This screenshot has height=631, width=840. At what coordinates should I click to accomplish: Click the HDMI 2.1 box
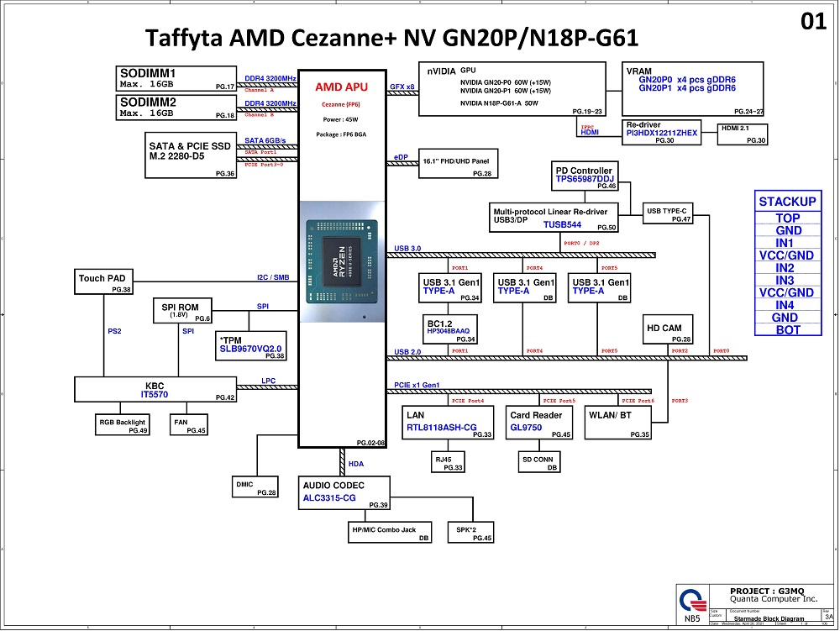click(x=743, y=134)
